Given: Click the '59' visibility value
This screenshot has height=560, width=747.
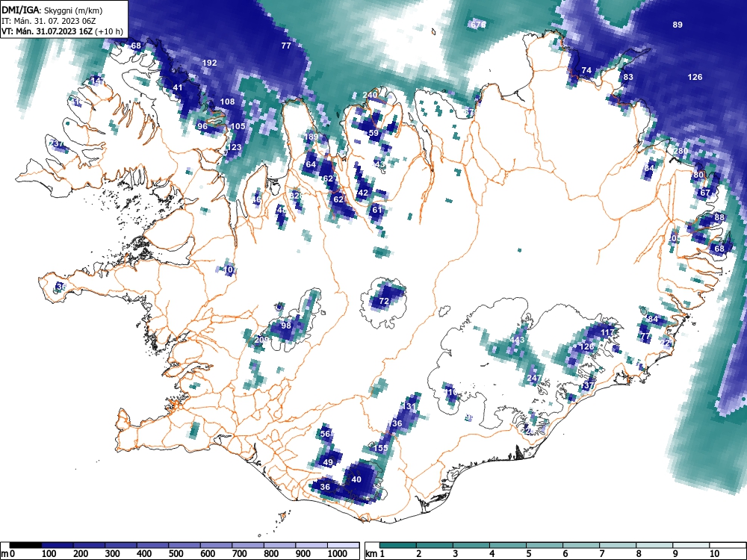Looking at the screenshot, I should 373,134.
